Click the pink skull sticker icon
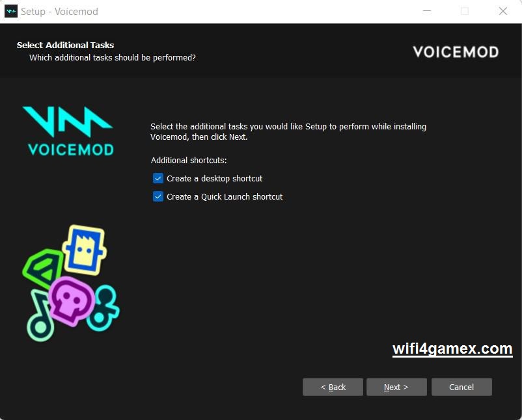Image resolution: width=522 pixels, height=420 pixels. (72, 300)
